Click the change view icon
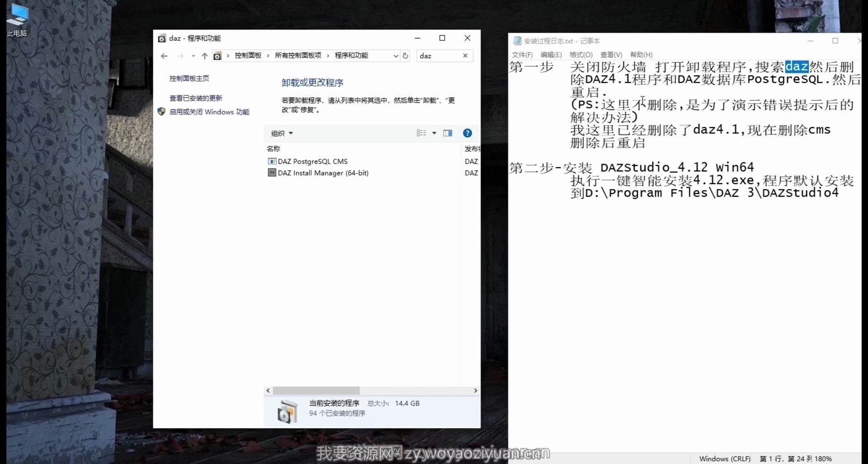 point(421,133)
